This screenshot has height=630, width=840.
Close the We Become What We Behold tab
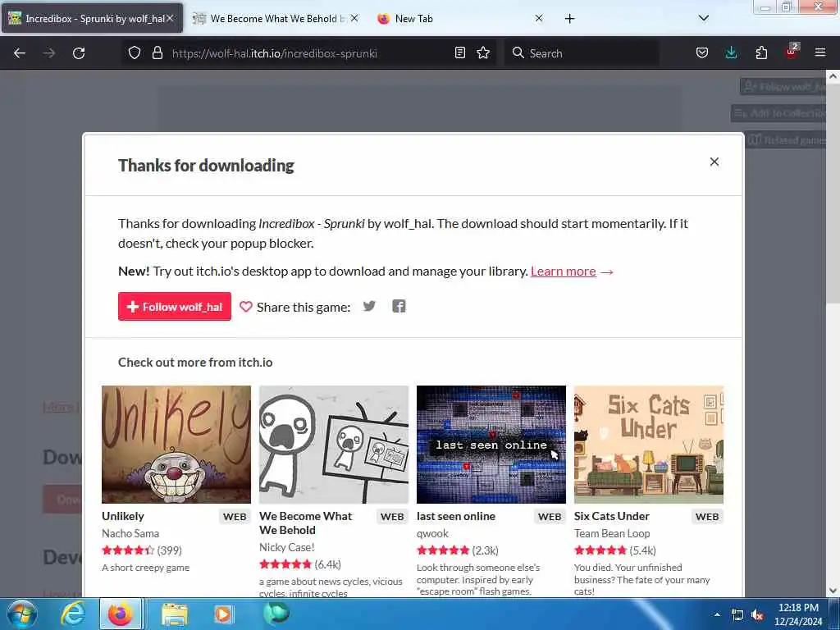click(354, 18)
